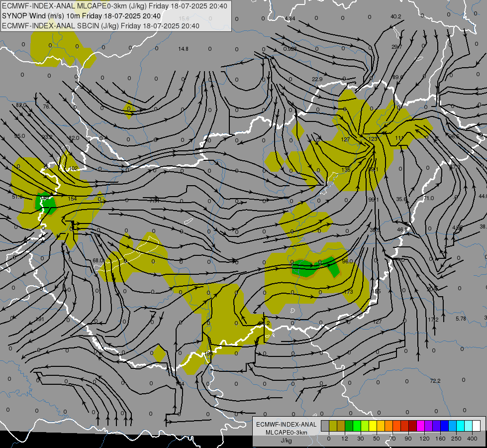
Task: Click the value 149 in the green area
Action: point(45,198)
